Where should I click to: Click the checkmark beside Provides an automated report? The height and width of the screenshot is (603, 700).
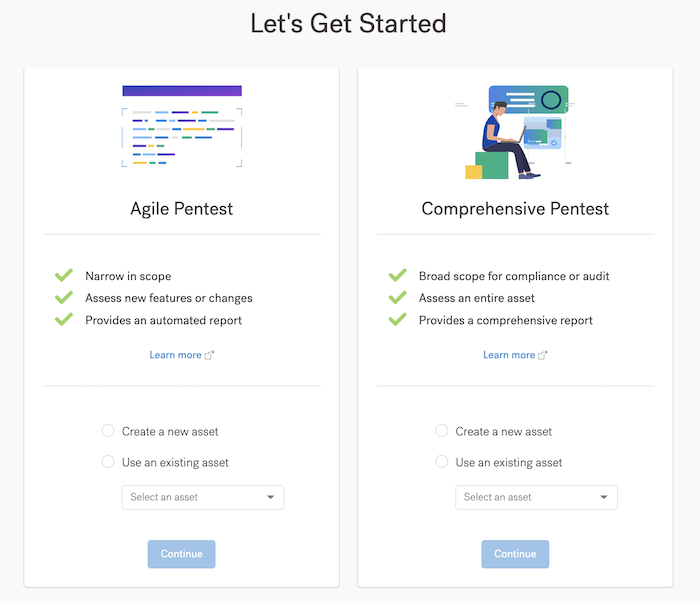point(64,320)
